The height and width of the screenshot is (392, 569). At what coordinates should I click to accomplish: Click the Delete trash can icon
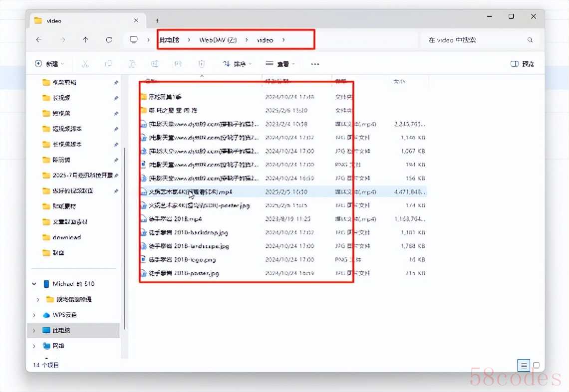[x=202, y=64]
